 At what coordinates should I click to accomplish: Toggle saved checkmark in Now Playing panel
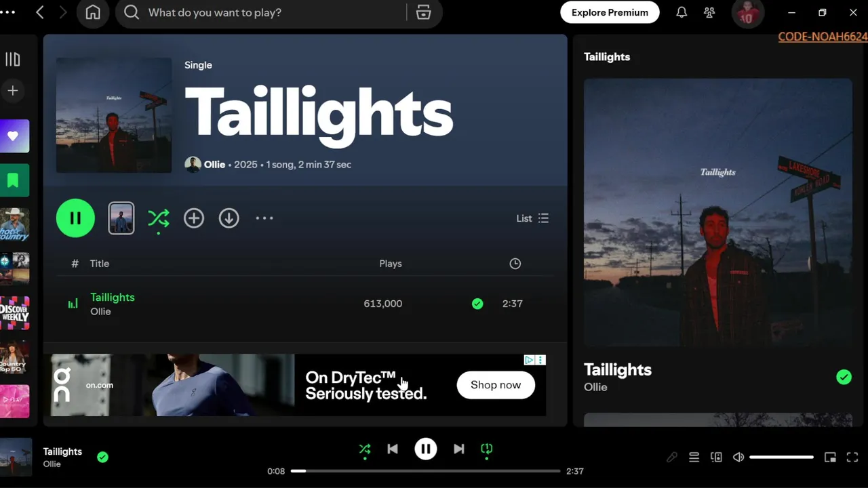point(844,377)
